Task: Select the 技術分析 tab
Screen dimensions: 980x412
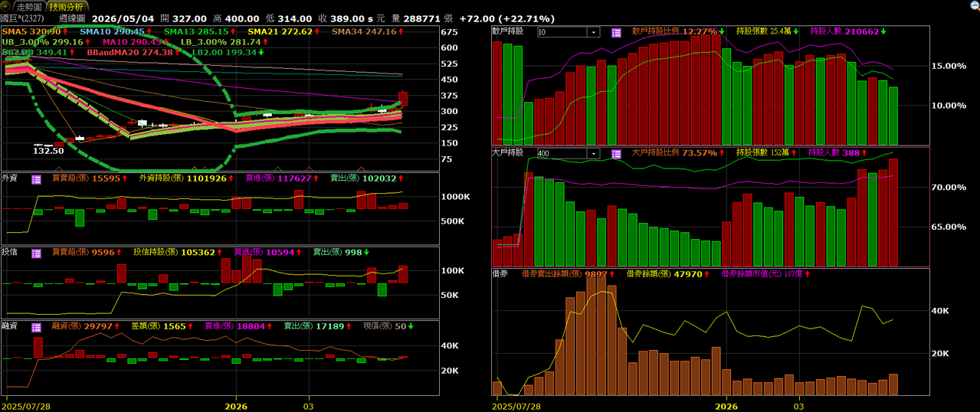Action: pos(67,6)
